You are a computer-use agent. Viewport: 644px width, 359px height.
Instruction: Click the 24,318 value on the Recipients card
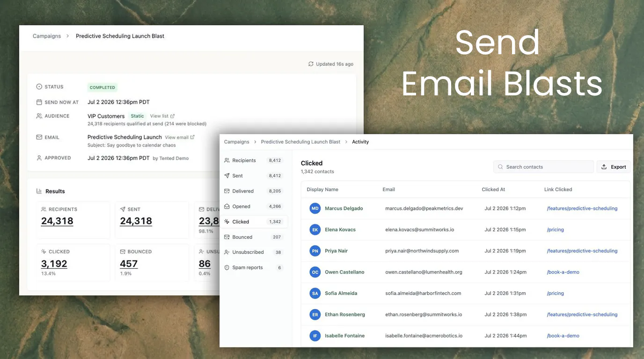click(57, 221)
